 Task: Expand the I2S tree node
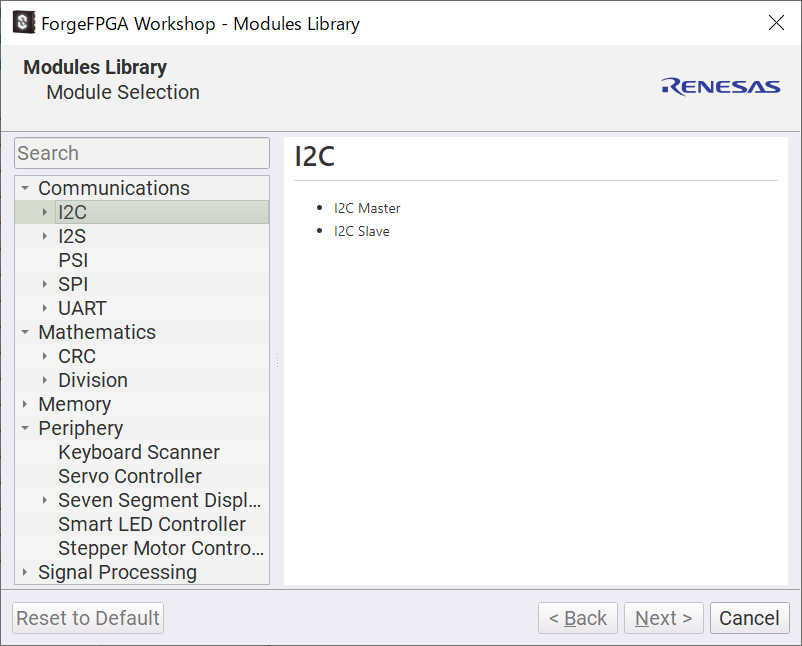tap(45, 236)
